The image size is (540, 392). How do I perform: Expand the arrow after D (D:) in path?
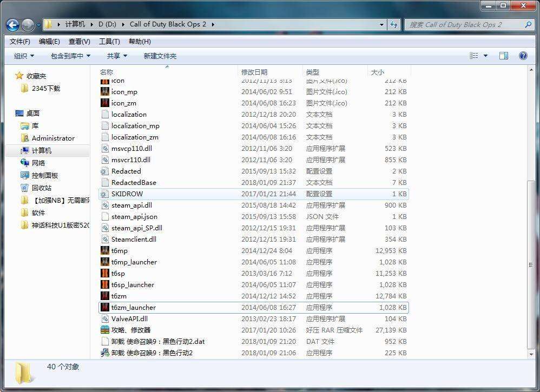pos(123,24)
